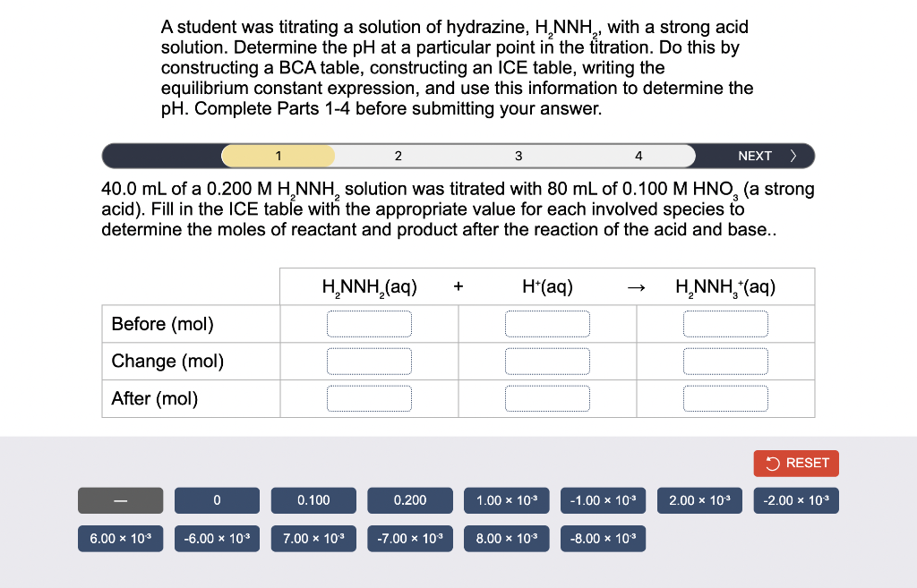917x588 pixels.
Task: Select the 0 answer chip
Action: (217, 500)
